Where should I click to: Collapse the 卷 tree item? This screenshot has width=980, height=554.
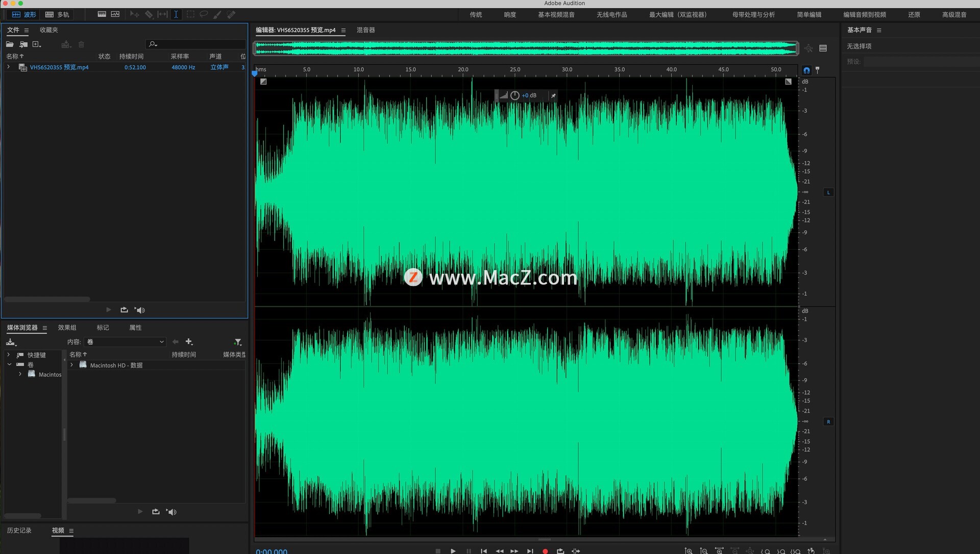point(9,364)
